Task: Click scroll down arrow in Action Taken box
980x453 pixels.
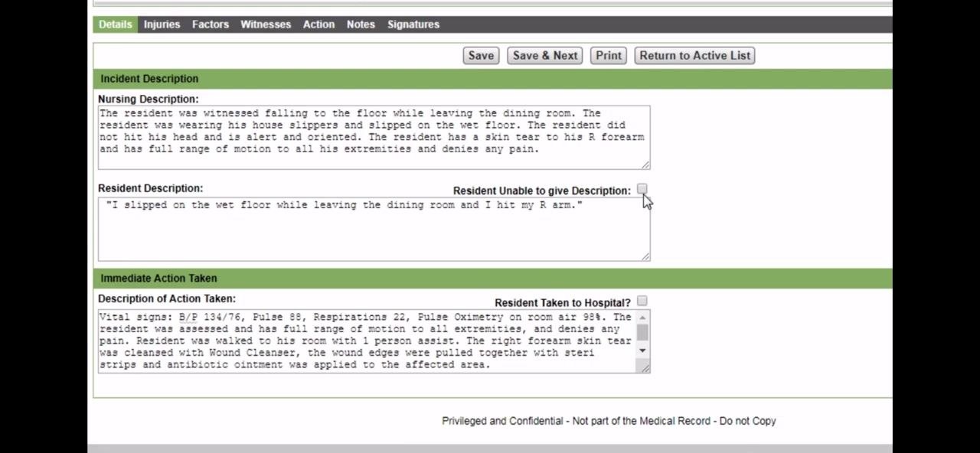Action: (x=642, y=350)
